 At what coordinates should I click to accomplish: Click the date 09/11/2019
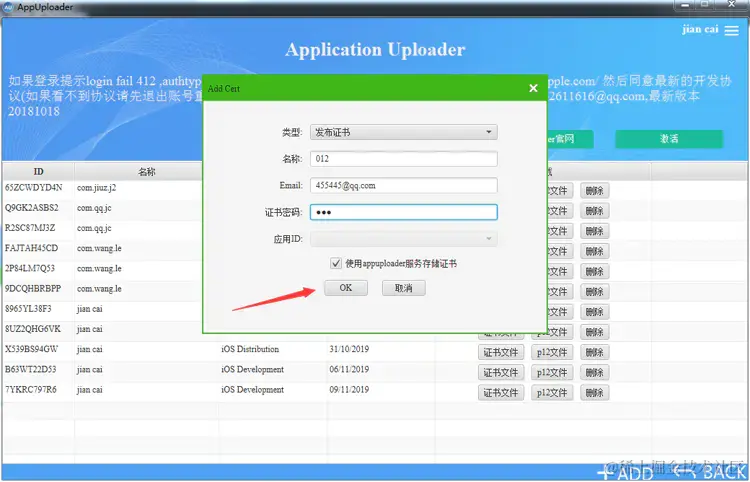click(349, 390)
